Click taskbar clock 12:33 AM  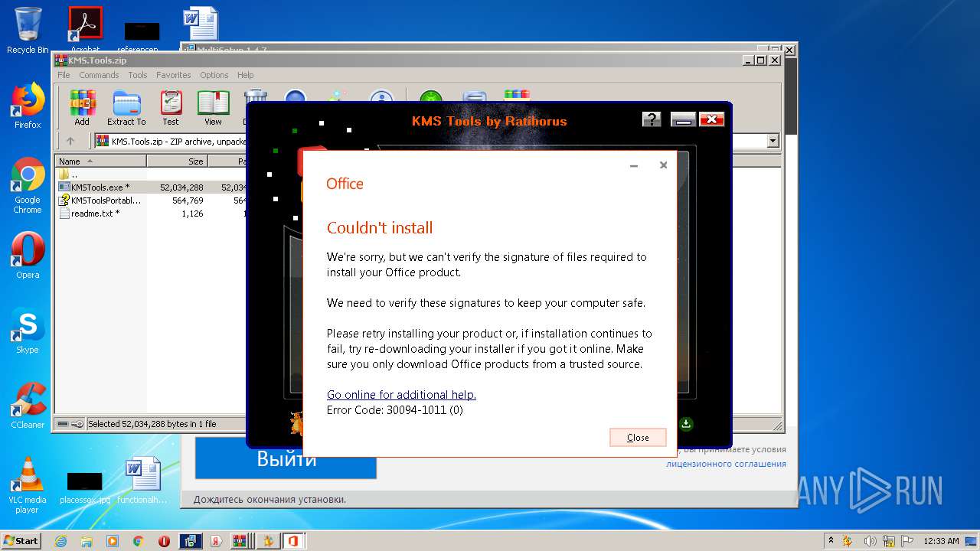941,541
